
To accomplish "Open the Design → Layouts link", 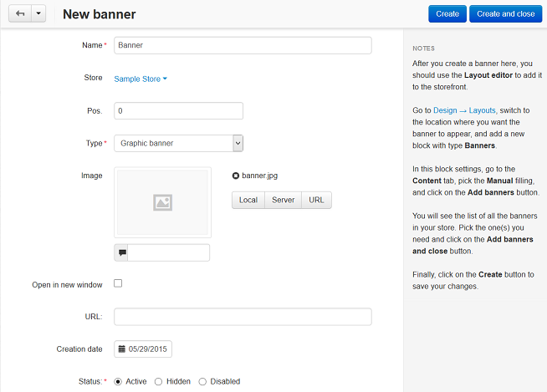I will pos(464,110).
